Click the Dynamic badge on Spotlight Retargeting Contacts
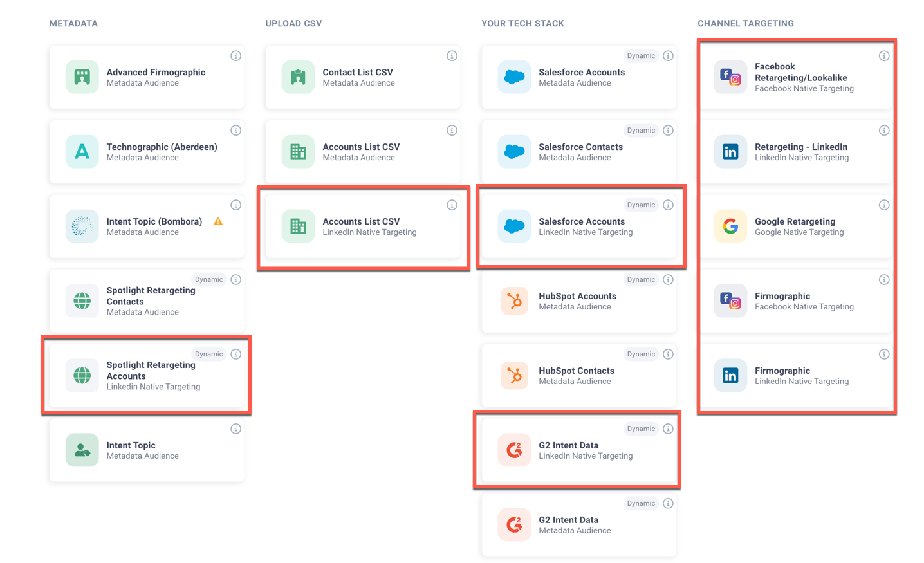 tap(208, 280)
